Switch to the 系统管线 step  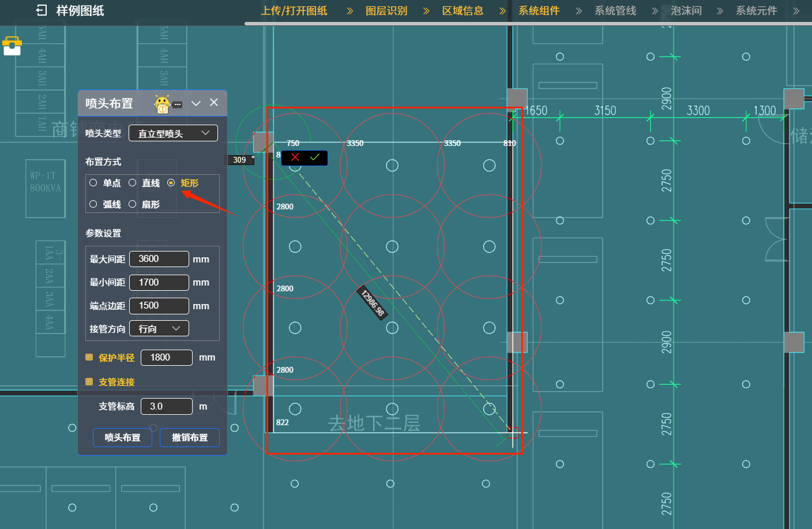coord(615,11)
